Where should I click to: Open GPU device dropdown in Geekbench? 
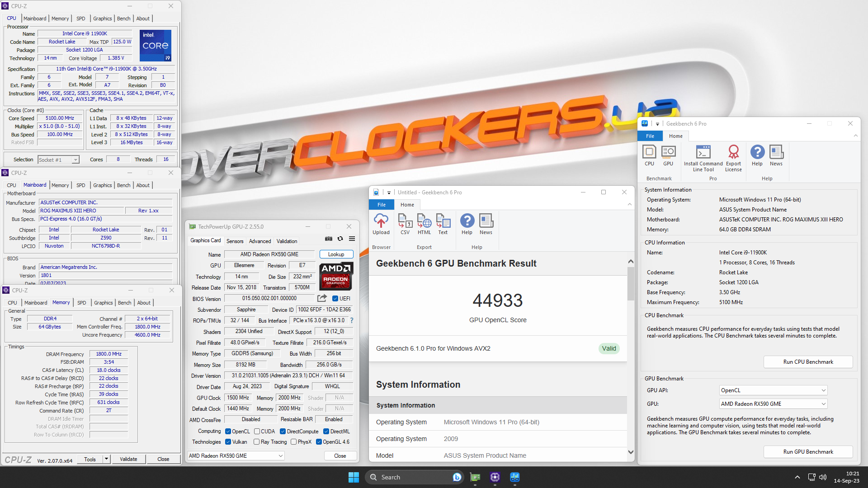pyautogui.click(x=773, y=404)
